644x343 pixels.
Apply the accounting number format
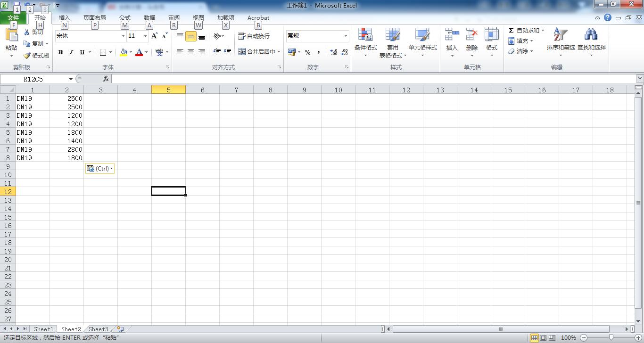292,52
